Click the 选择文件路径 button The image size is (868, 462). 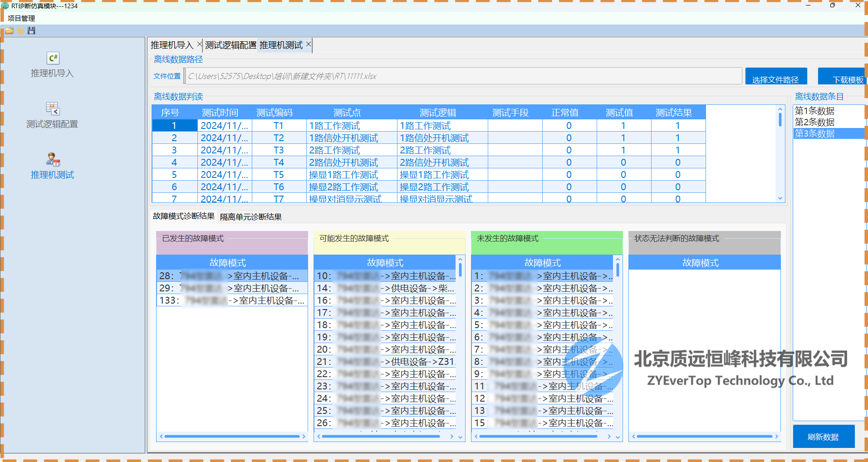tap(776, 76)
